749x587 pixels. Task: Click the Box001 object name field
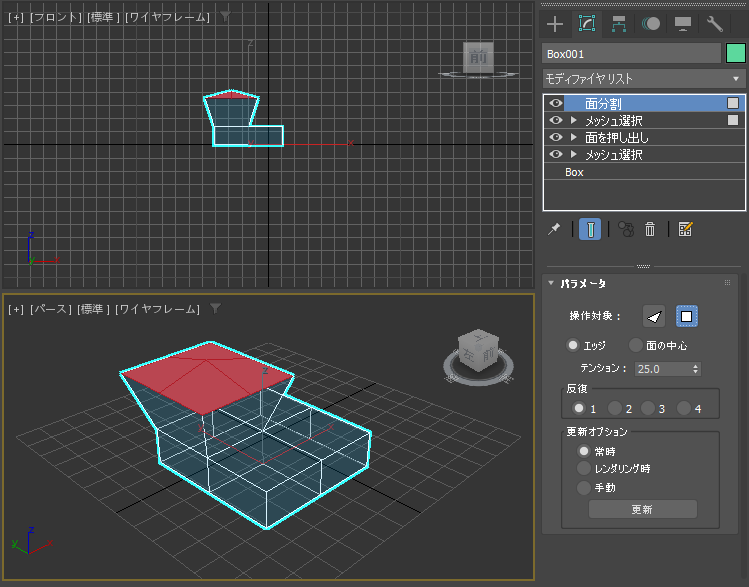631,53
